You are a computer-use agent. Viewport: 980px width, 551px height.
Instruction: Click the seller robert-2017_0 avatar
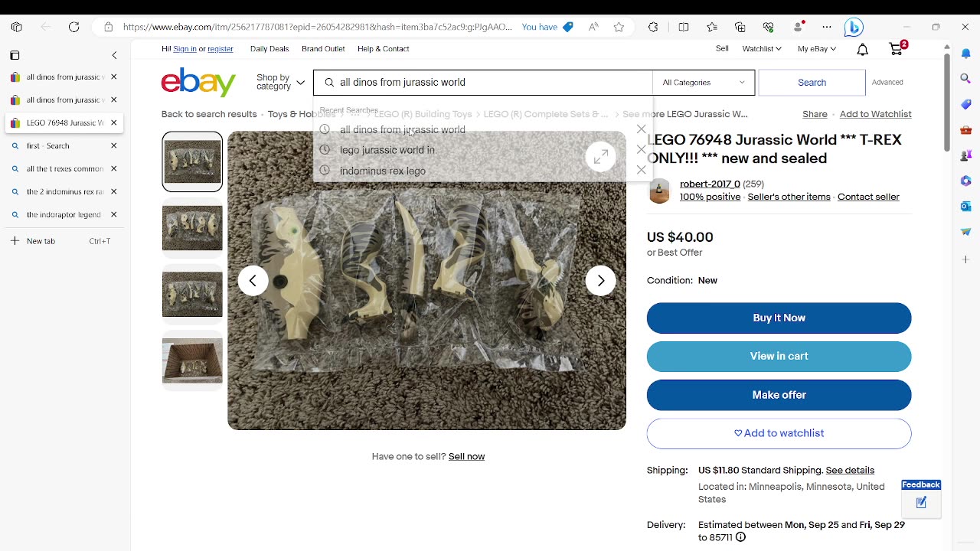(659, 191)
